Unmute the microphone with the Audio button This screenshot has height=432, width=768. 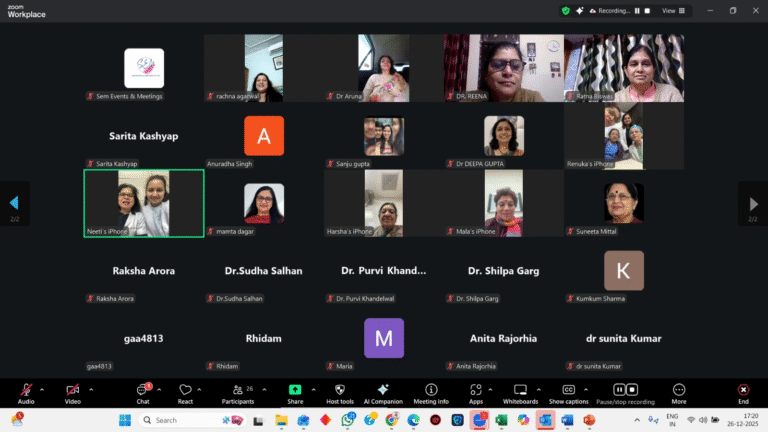pyautogui.click(x=25, y=390)
